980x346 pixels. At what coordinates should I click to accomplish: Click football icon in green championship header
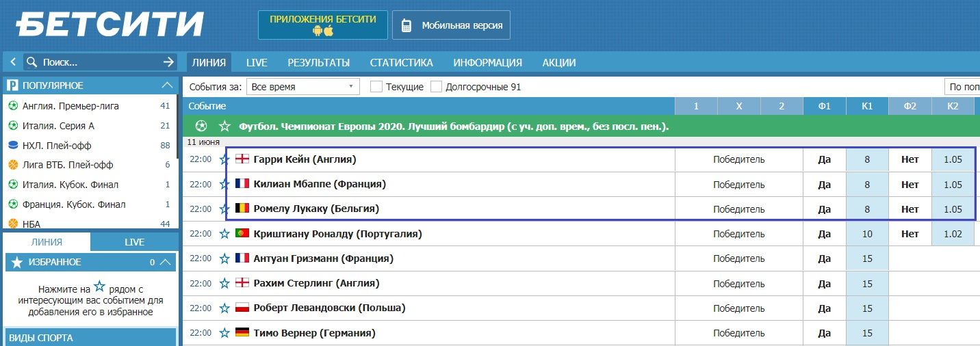(x=201, y=127)
